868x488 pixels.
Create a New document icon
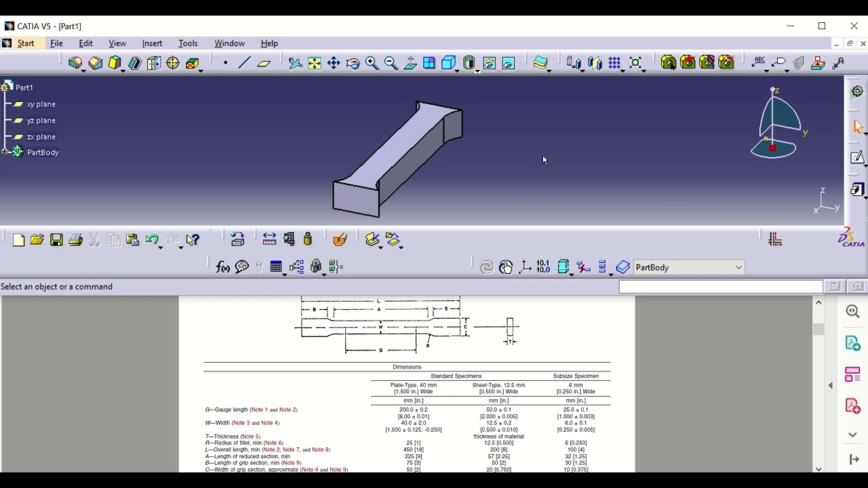tap(18, 240)
